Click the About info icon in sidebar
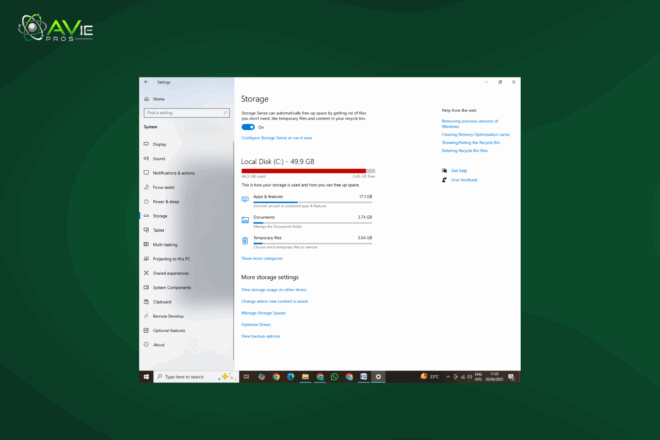 146,344
